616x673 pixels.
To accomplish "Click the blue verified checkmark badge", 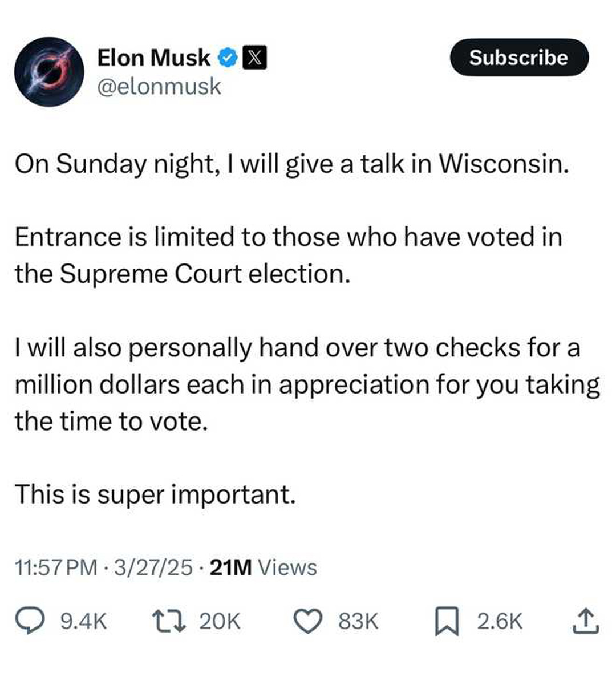I will pyautogui.click(x=228, y=56).
